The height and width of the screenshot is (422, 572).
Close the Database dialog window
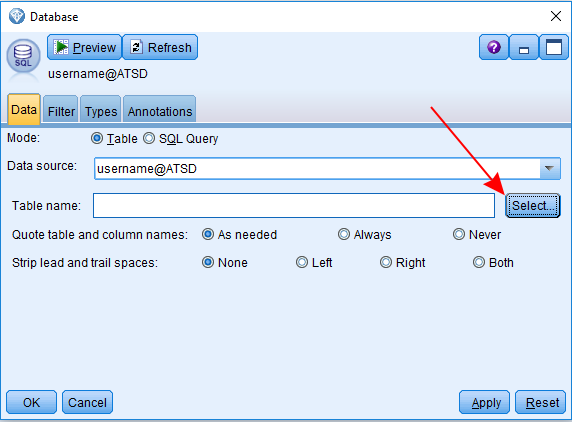click(556, 16)
